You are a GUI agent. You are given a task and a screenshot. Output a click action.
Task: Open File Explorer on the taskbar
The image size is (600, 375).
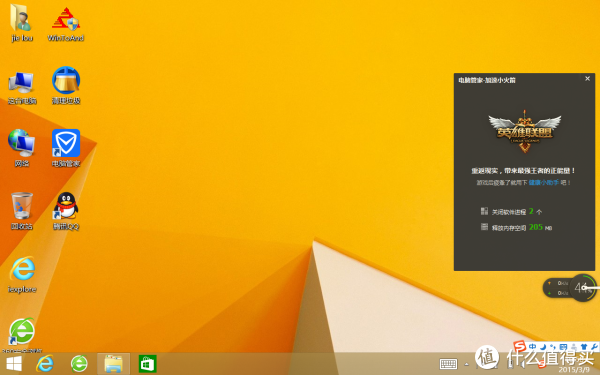(114, 364)
